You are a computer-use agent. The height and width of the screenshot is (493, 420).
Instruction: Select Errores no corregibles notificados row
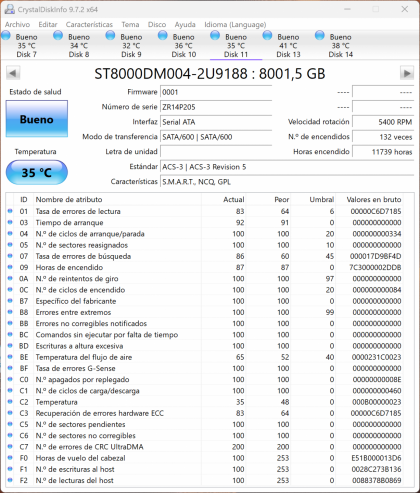204,323
